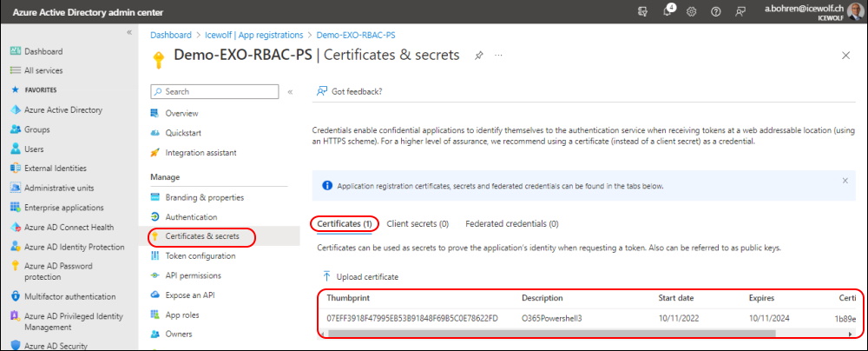Select thumbprint 07EFF3918F47995EB53B91848F69B5C0E78622FD
Viewport: 868px width, 351px height.
pos(412,318)
